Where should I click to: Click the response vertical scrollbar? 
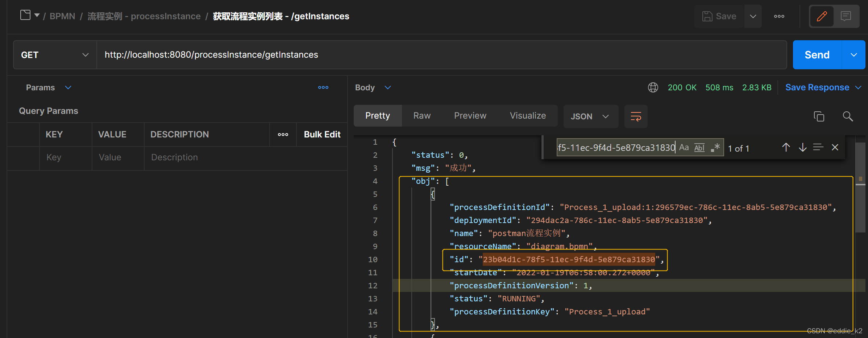pyautogui.click(x=860, y=187)
